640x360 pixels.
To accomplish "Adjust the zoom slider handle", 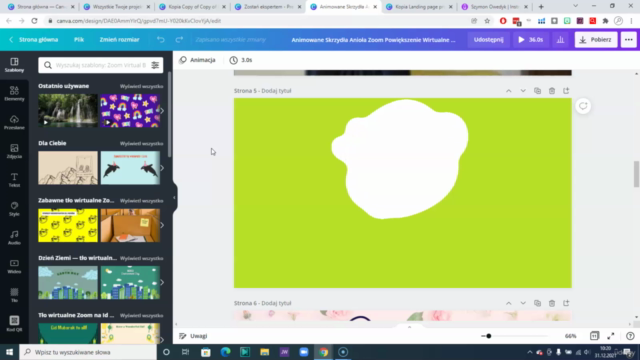I will [x=489, y=336].
